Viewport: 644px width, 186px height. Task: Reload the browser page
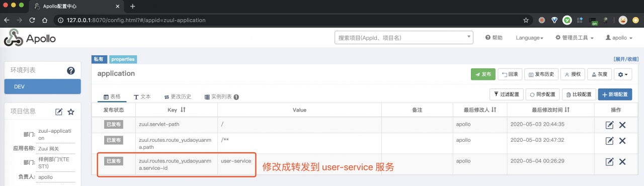[x=32, y=20]
